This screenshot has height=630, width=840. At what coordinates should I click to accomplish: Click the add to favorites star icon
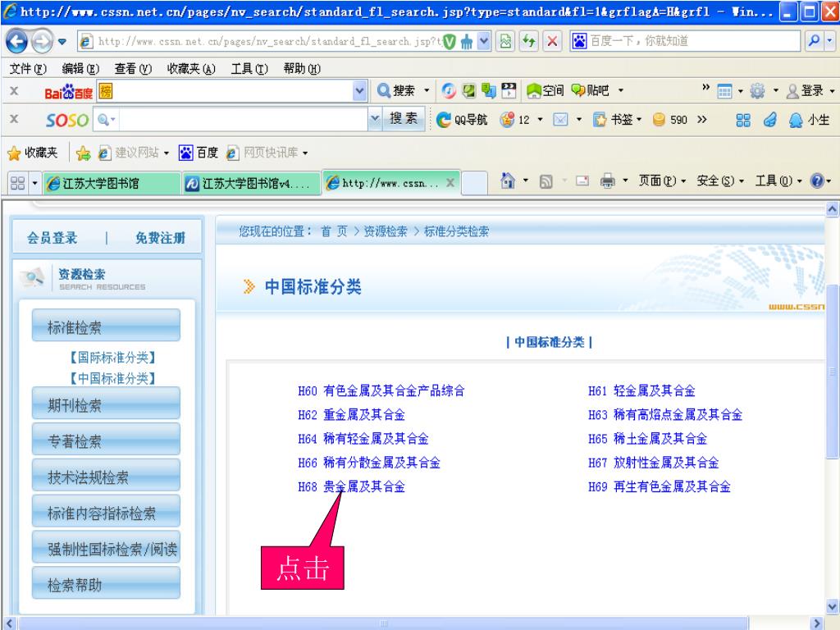click(83, 153)
